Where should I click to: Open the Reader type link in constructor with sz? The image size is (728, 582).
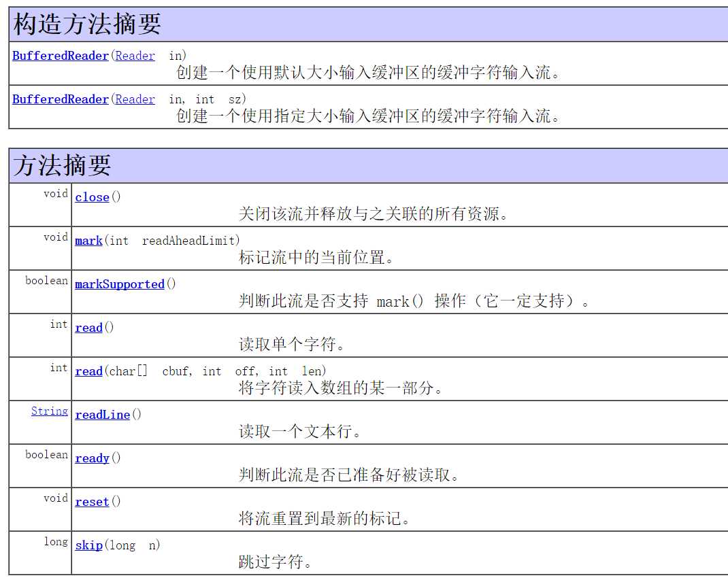click(135, 100)
